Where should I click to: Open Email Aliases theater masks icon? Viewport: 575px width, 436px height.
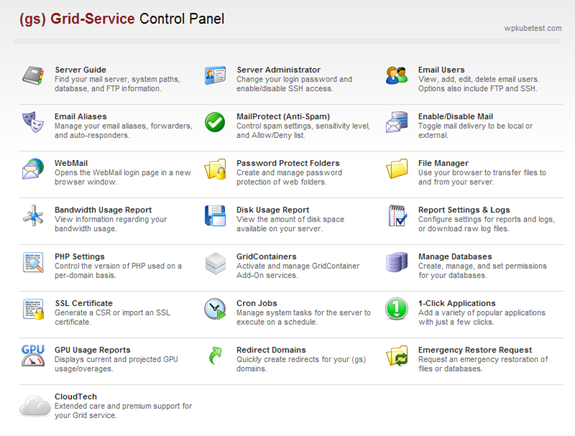(33, 122)
